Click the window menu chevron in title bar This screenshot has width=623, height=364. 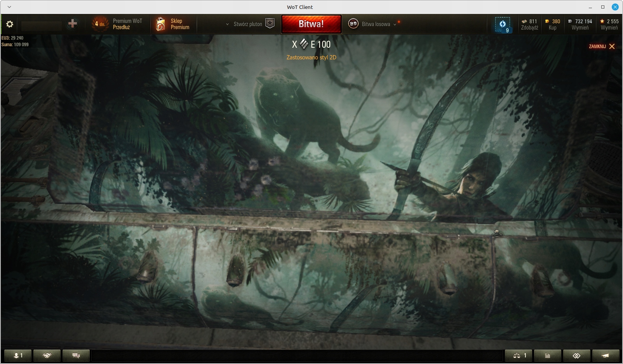pos(9,7)
